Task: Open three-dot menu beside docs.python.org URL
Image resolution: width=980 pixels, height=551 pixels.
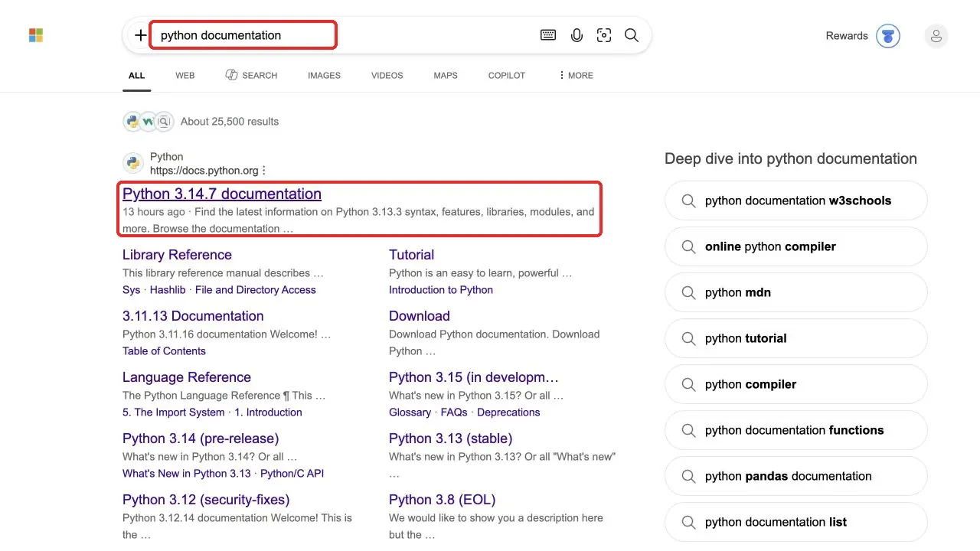Action: 264,171
